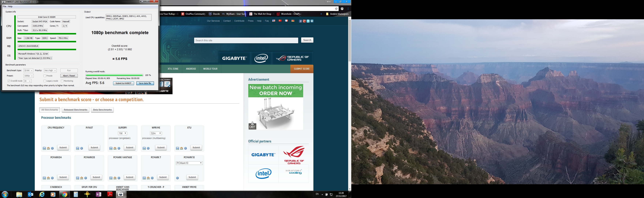This screenshot has height=198, width=644.
Task: Open the Benchmark type 32-bit dropdown
Action: click(28, 70)
